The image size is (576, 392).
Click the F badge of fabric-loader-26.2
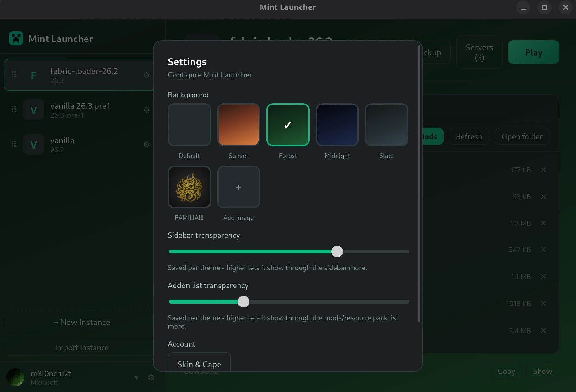(x=34, y=75)
